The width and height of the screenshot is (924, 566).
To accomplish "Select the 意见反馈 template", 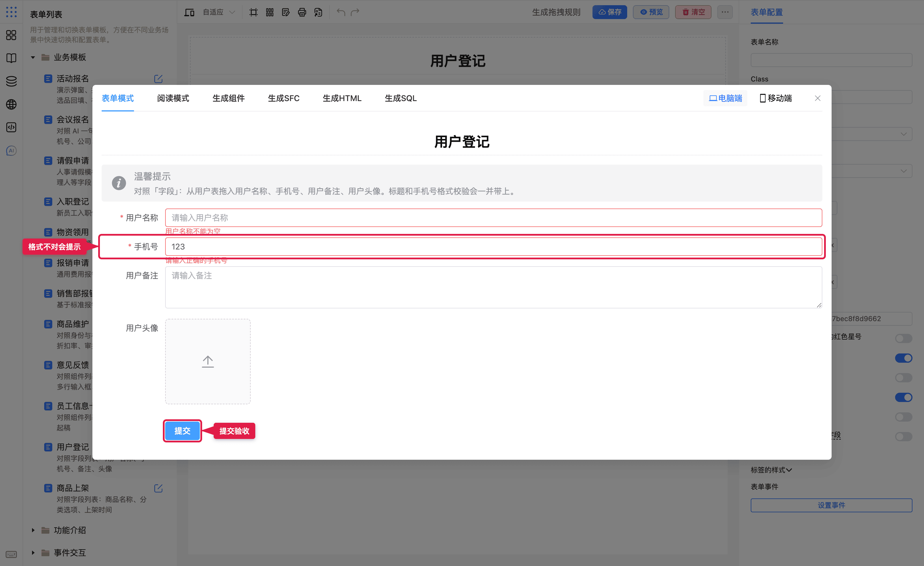I will click(73, 365).
